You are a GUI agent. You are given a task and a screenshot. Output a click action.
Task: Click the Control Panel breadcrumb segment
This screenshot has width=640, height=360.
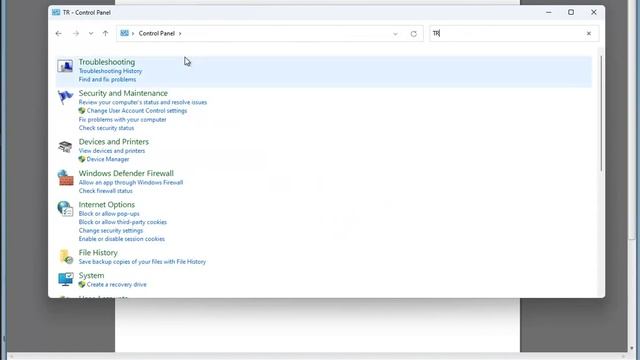(x=157, y=33)
